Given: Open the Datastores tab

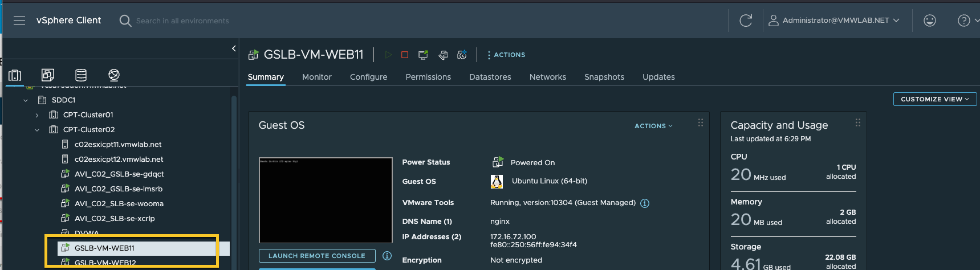Looking at the screenshot, I should [490, 77].
